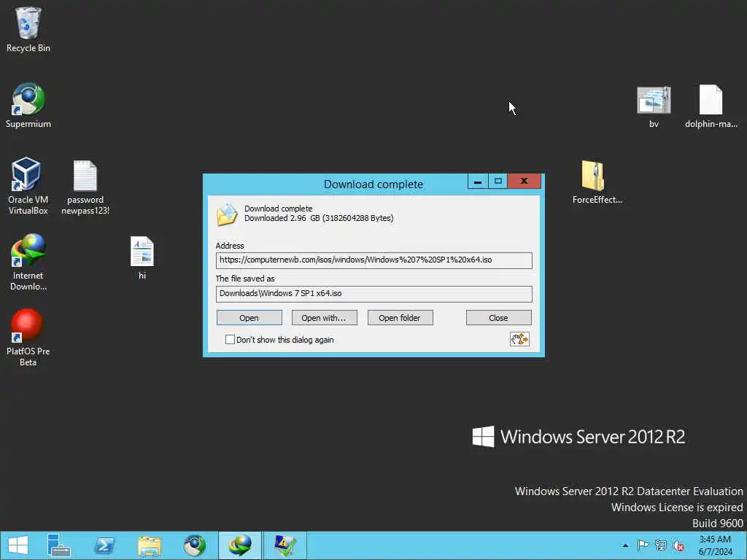Screen dimensions: 747x560
Task: Click the Open button in download dialog
Action: coord(249,318)
